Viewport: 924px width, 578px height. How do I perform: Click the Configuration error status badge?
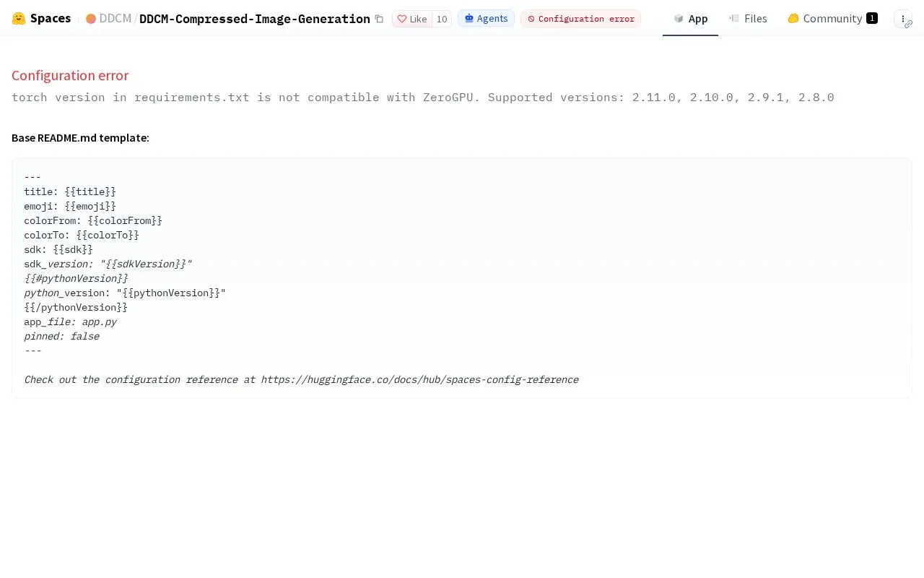(580, 18)
